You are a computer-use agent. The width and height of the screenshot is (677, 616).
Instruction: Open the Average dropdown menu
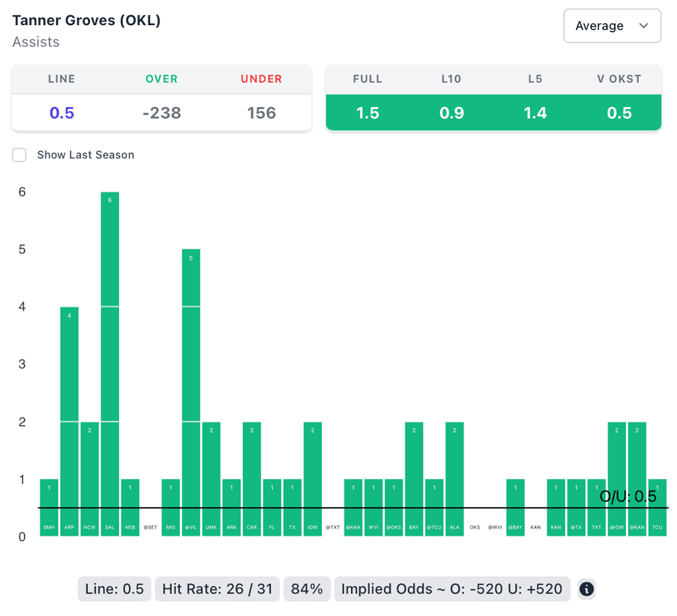(612, 26)
